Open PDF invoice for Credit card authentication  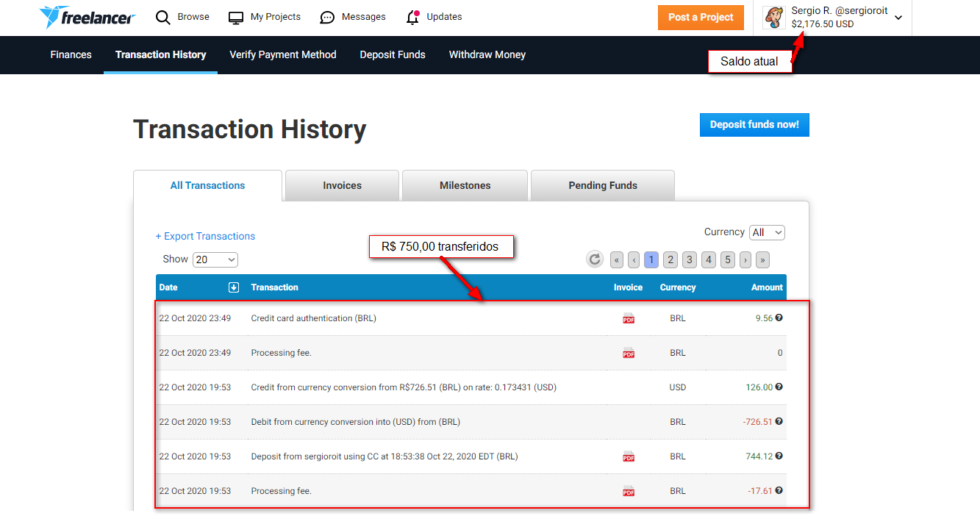click(x=629, y=318)
